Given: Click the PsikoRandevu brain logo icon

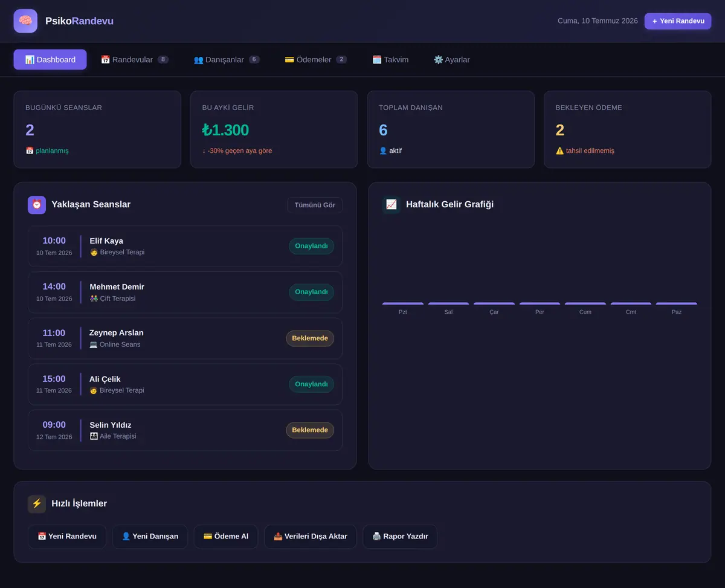Looking at the screenshot, I should click(25, 21).
